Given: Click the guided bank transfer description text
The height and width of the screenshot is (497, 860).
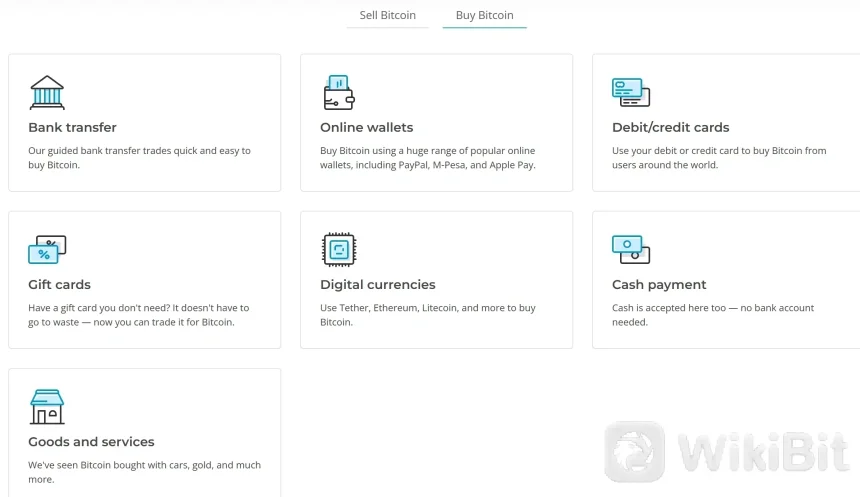Looking at the screenshot, I should [x=139, y=158].
